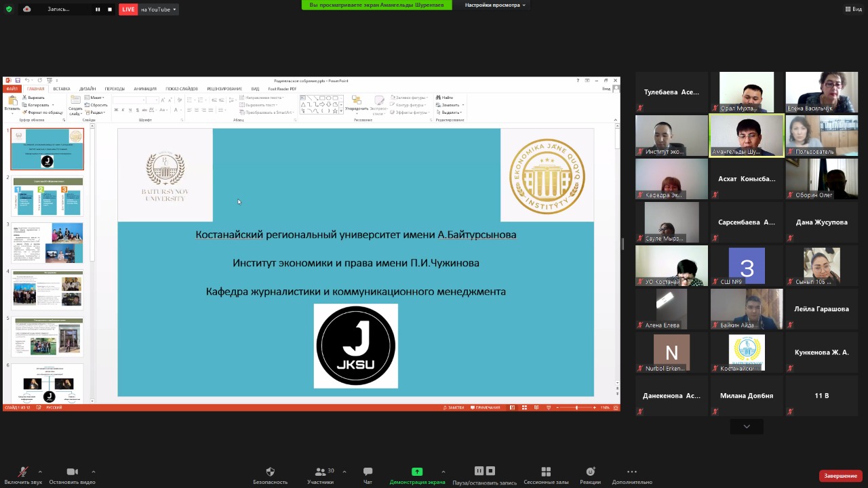Open video options arrow next to camera
This screenshot has width=868, height=488.
click(93, 472)
